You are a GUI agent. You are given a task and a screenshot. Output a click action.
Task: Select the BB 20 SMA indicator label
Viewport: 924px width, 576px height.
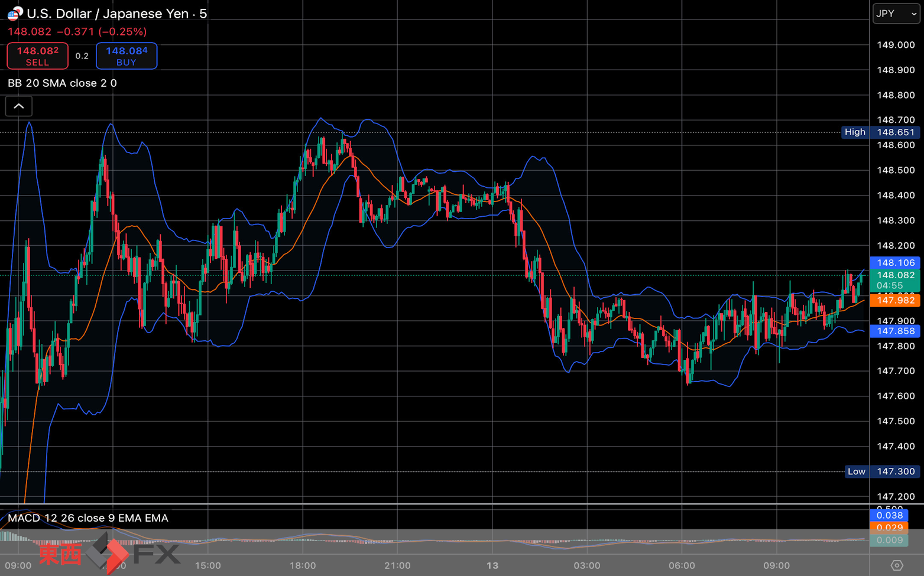[62, 83]
